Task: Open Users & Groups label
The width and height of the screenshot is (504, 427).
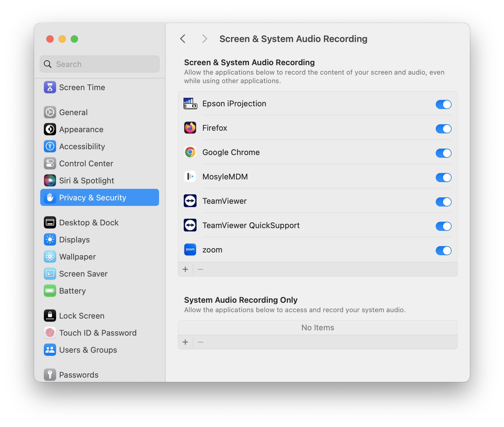Action: click(88, 350)
